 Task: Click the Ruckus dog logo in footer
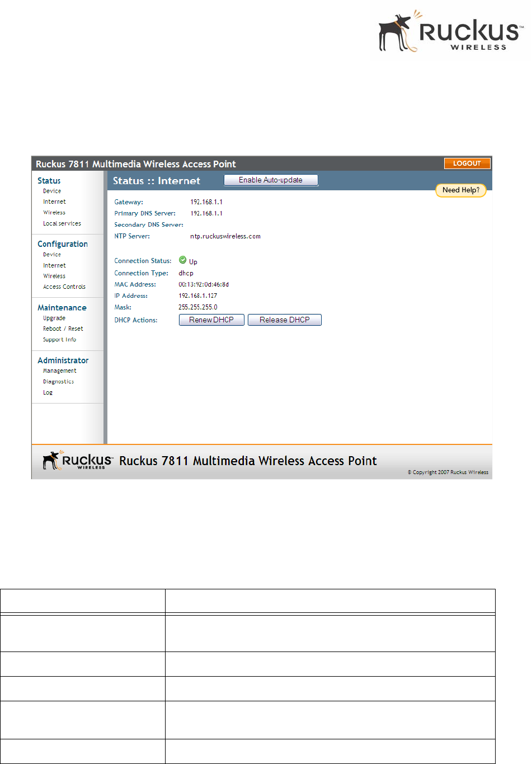click(78, 460)
